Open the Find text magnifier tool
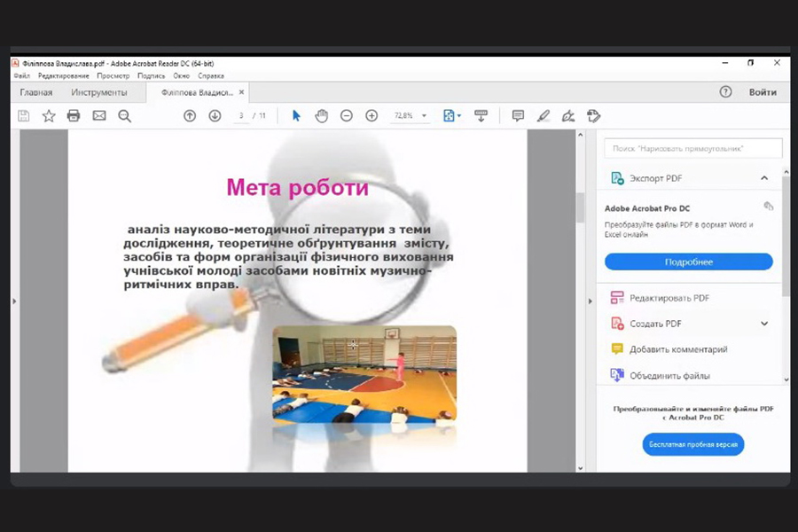The image size is (798, 532). coord(124,116)
